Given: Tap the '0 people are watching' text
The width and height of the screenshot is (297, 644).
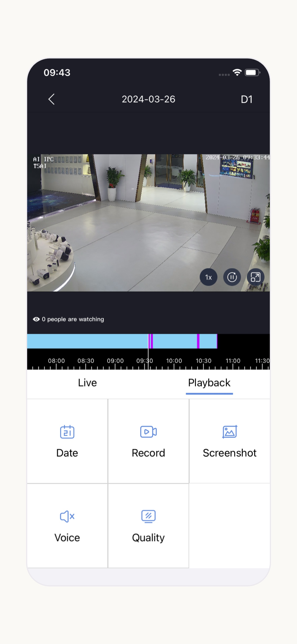Looking at the screenshot, I should (73, 319).
